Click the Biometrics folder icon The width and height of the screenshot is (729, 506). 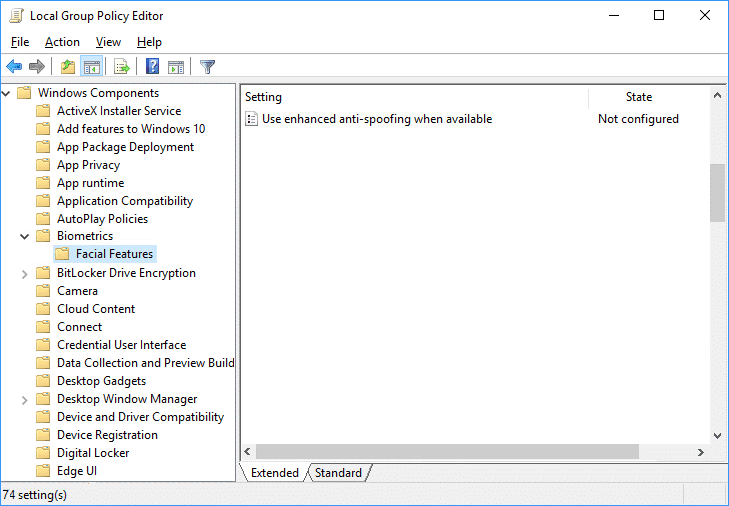click(x=43, y=236)
